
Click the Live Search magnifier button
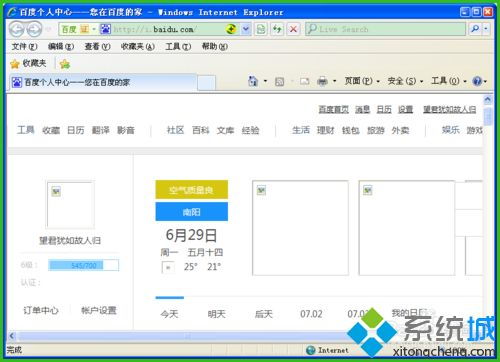coord(475,29)
